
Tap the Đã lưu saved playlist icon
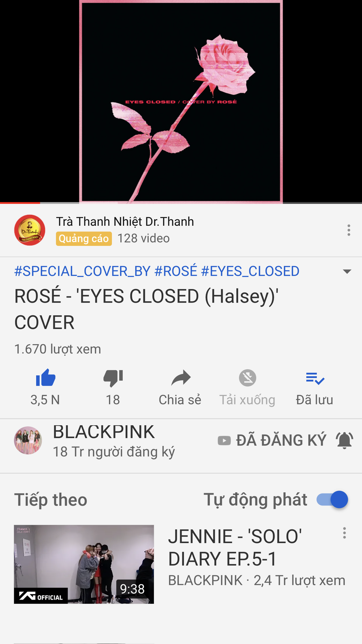315,378
